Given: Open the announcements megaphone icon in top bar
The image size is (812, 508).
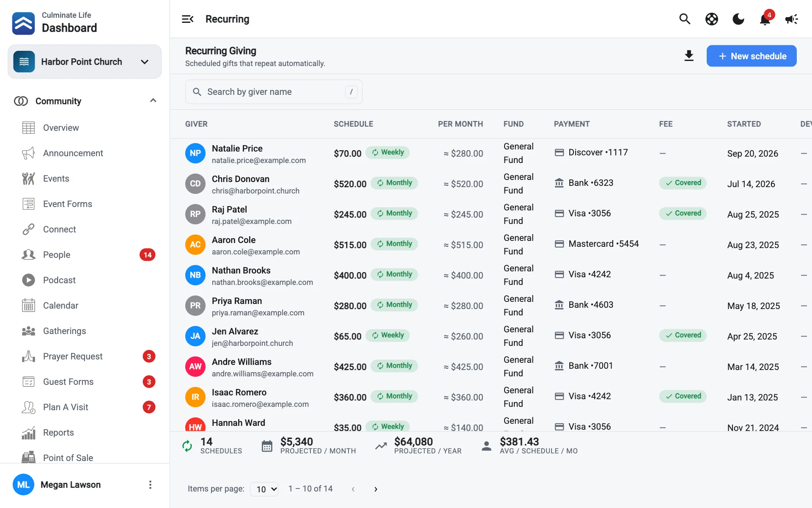Looking at the screenshot, I should [791, 19].
